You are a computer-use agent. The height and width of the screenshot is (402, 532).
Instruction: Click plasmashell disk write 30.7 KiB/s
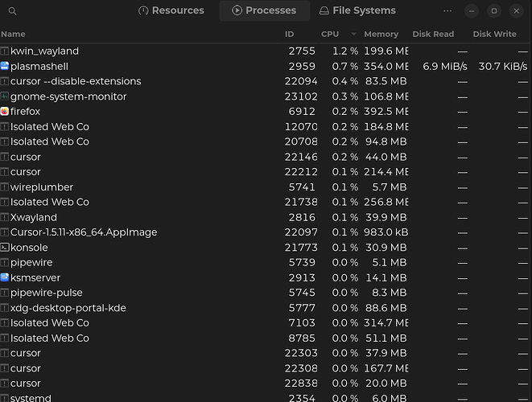tap(503, 67)
